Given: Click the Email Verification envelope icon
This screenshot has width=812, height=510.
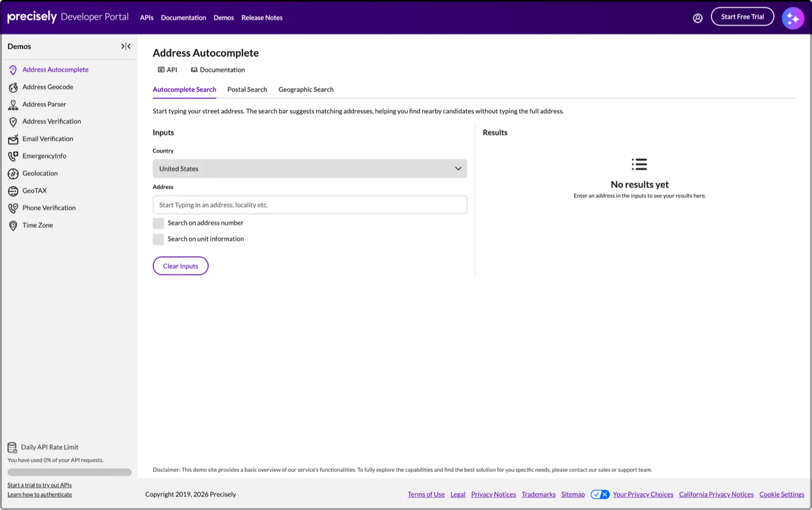Looking at the screenshot, I should 13,139.
